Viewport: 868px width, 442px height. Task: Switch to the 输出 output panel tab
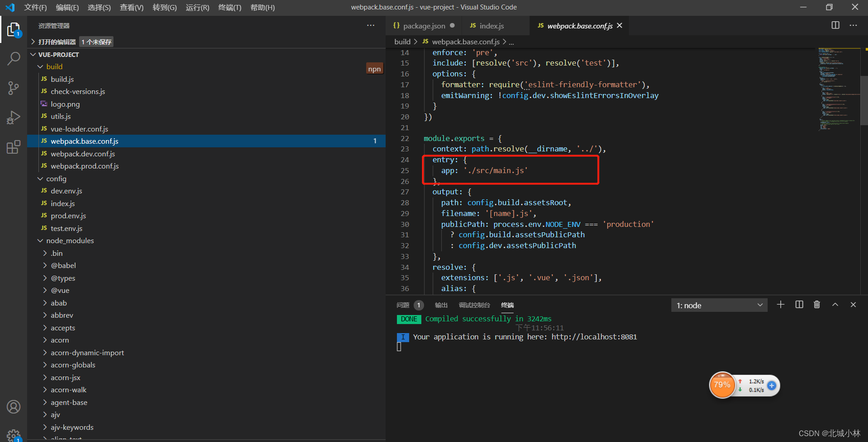pyautogui.click(x=441, y=305)
